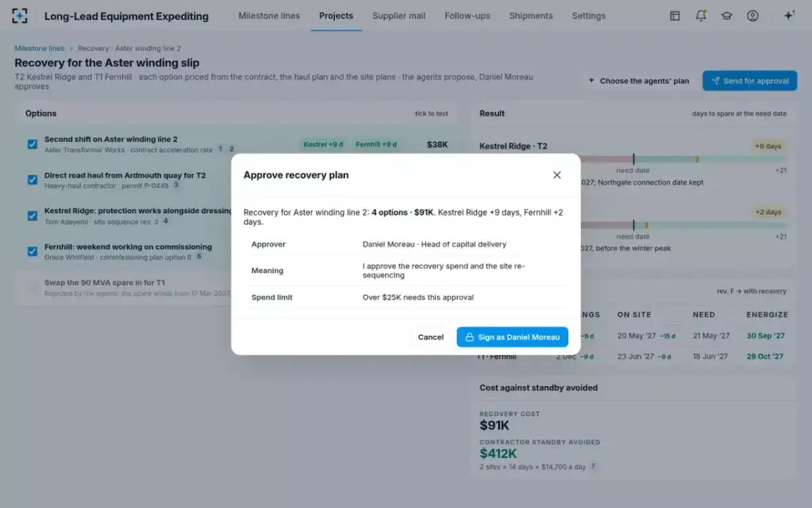Click Sign as Daniel Moreau
Screen dimensions: 812x508
(x=512, y=337)
